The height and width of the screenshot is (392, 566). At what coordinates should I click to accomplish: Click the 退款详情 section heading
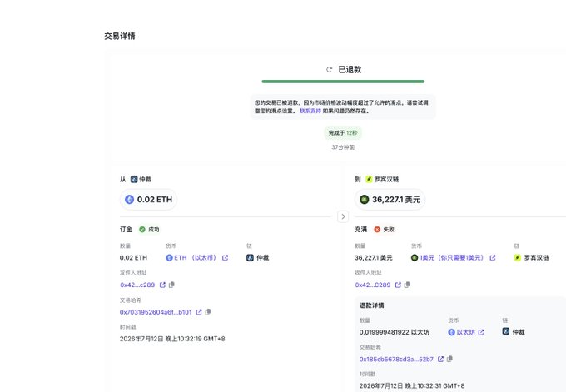click(x=371, y=305)
